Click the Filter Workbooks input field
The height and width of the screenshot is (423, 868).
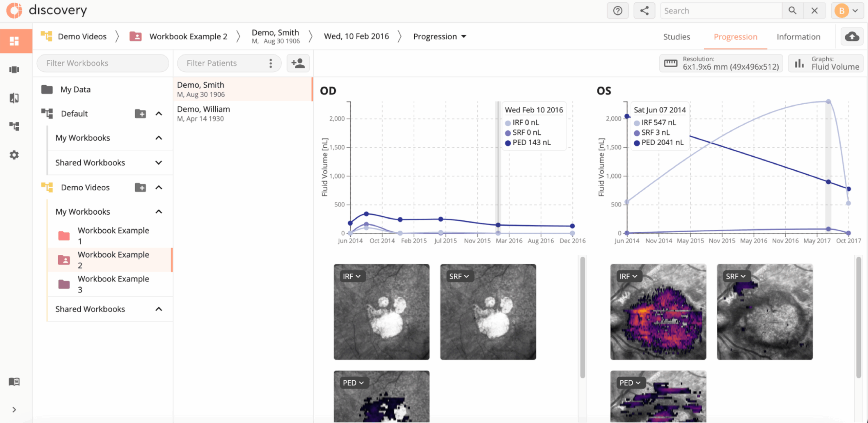point(102,63)
